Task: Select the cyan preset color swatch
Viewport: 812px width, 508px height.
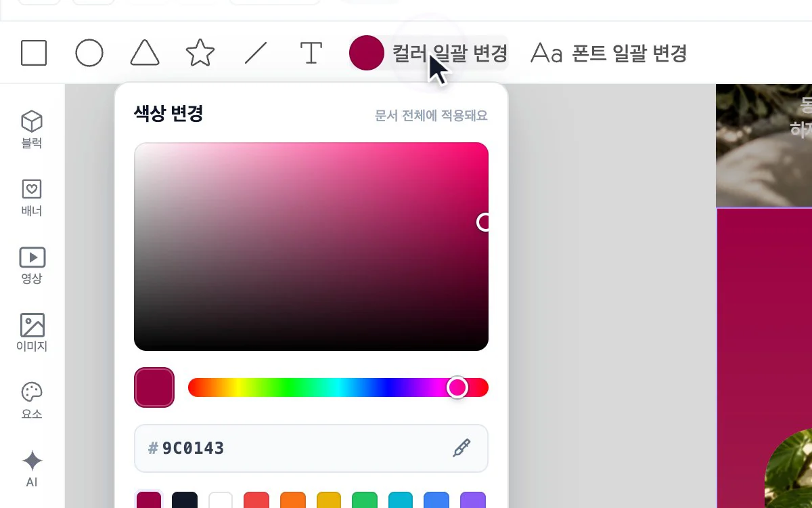Action: tap(401, 501)
